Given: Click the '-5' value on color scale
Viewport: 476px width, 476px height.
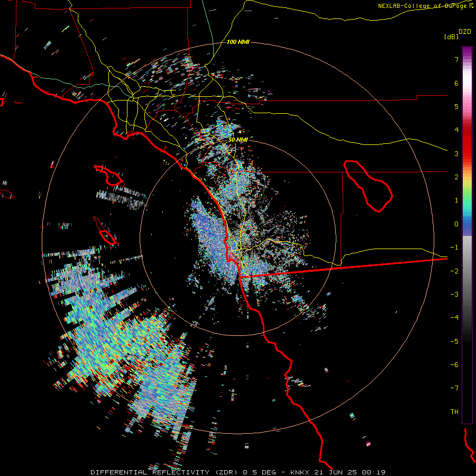Looking at the screenshot, I should click(454, 342).
